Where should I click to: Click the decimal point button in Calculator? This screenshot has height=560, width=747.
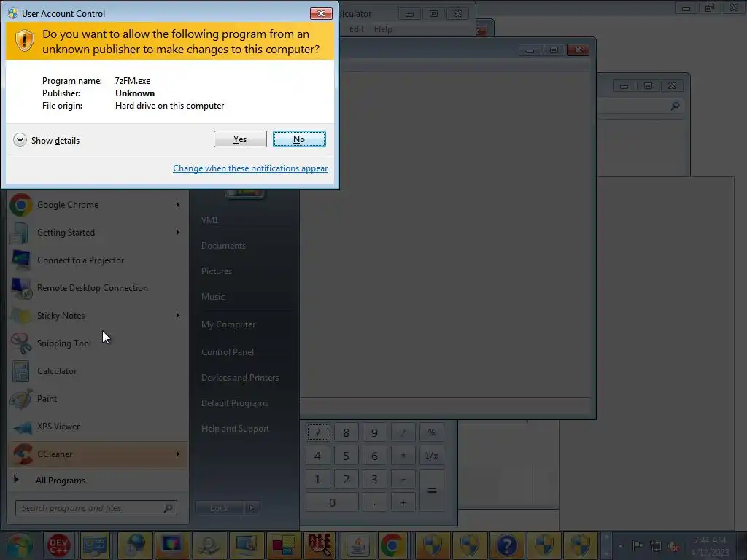pos(374,502)
